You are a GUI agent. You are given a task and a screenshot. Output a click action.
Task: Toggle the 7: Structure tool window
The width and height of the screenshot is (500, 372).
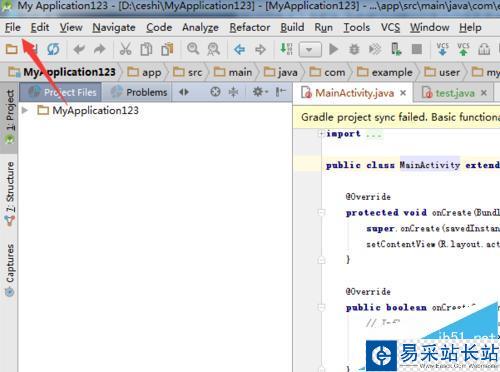pyautogui.click(x=10, y=194)
